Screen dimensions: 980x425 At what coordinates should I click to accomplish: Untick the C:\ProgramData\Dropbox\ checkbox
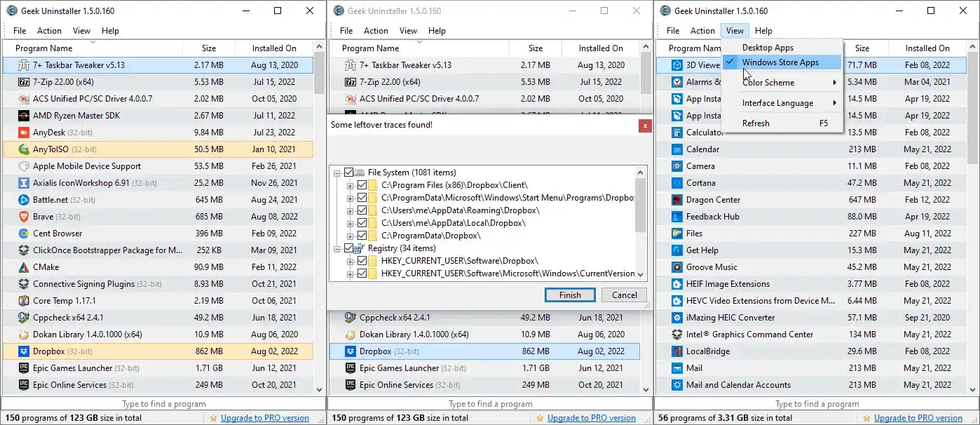(362, 236)
